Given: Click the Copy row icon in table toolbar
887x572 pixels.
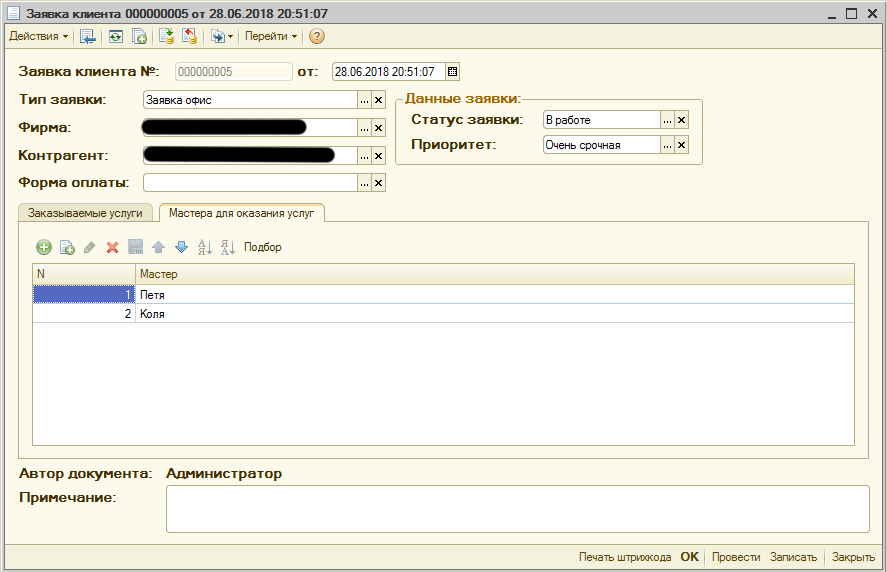Looking at the screenshot, I should (x=67, y=247).
